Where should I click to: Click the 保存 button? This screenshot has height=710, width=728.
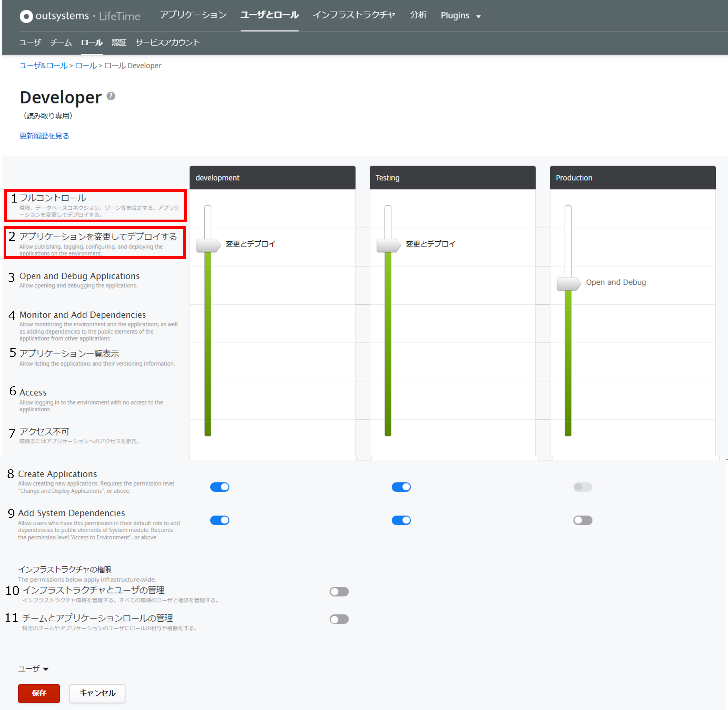(x=39, y=693)
